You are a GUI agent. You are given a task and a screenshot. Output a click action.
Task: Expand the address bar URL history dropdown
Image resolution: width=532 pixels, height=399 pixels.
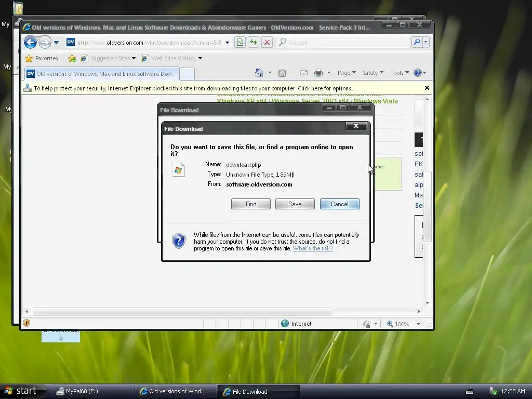(228, 43)
